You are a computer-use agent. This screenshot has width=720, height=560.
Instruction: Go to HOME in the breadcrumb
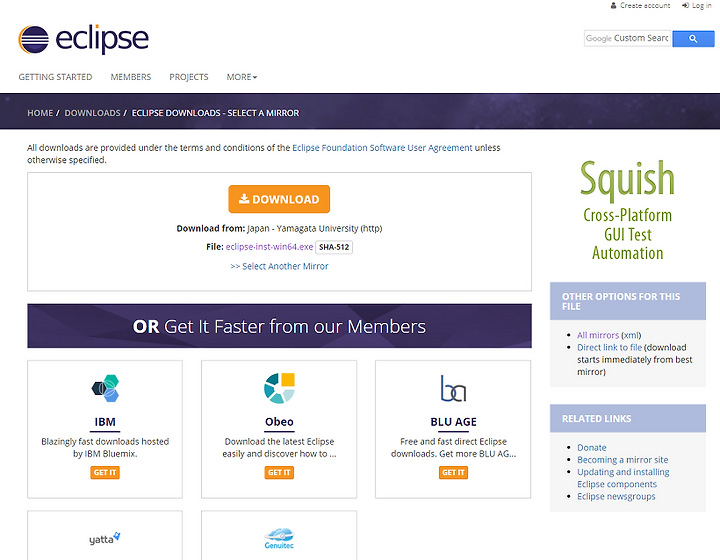[40, 113]
